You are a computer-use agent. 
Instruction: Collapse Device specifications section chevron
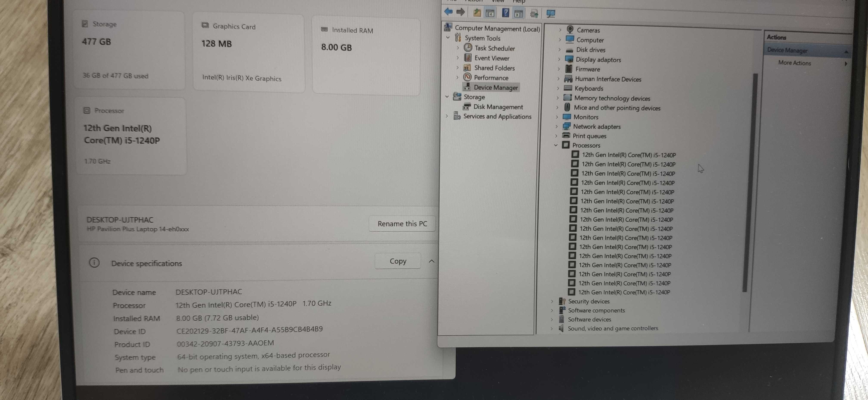point(431,261)
